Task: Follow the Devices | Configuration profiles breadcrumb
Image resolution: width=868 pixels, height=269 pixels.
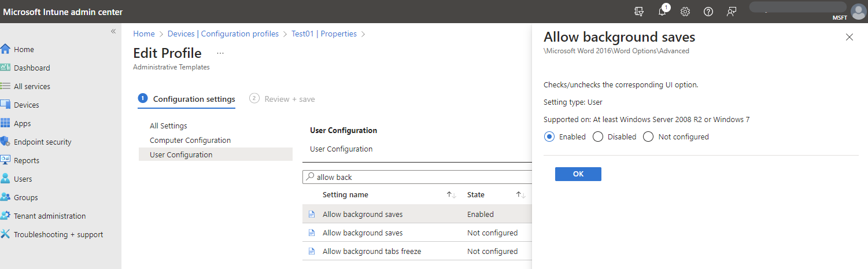Action: (223, 34)
